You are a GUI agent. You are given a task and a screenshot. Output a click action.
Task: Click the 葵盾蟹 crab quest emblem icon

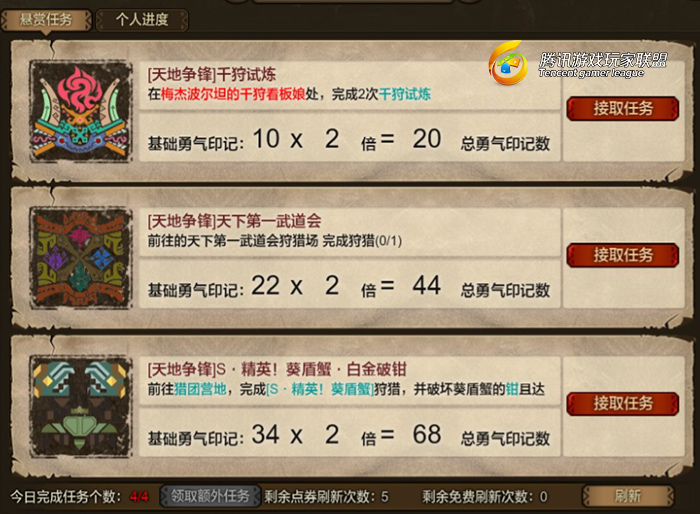click(x=81, y=406)
